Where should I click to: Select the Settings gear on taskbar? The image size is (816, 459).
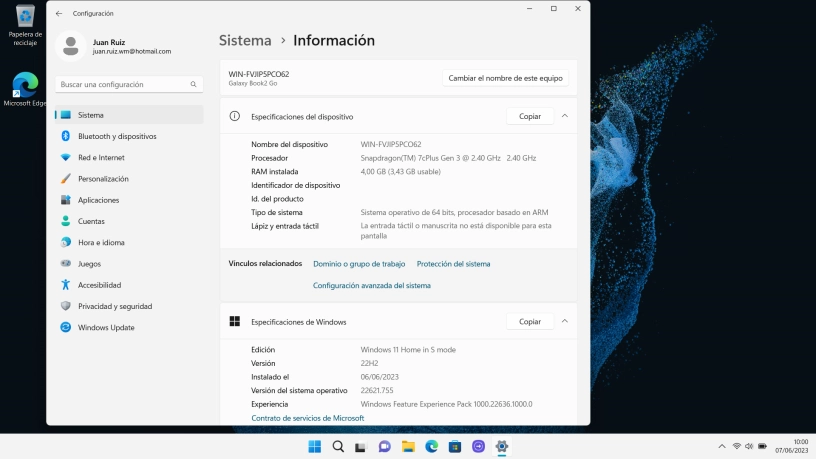click(502, 447)
